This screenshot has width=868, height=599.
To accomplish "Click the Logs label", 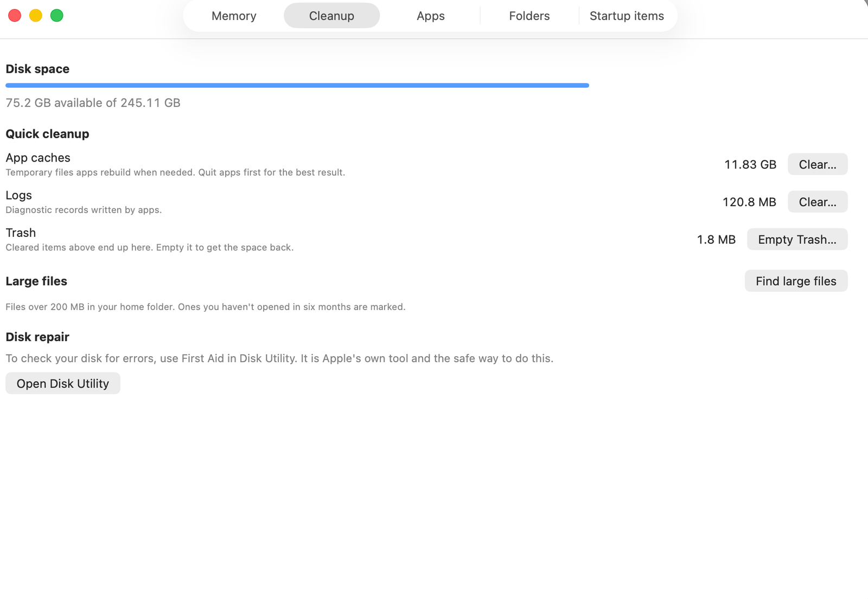I will point(18,195).
